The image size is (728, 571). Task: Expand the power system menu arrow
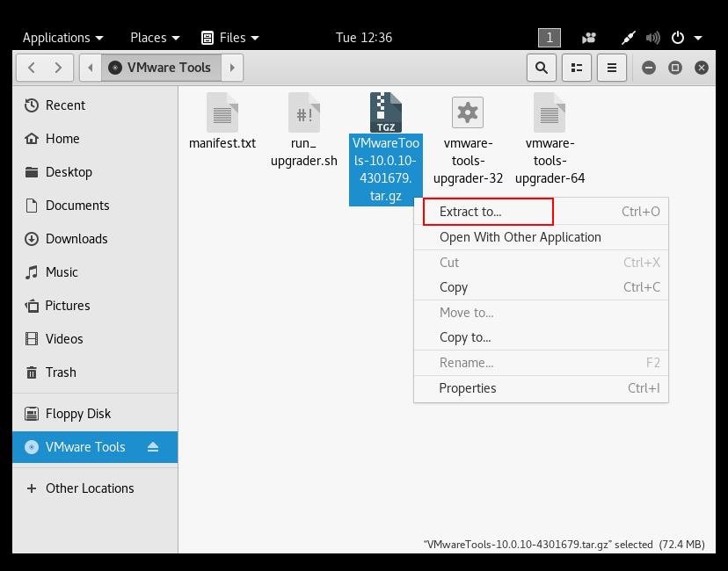pos(698,38)
